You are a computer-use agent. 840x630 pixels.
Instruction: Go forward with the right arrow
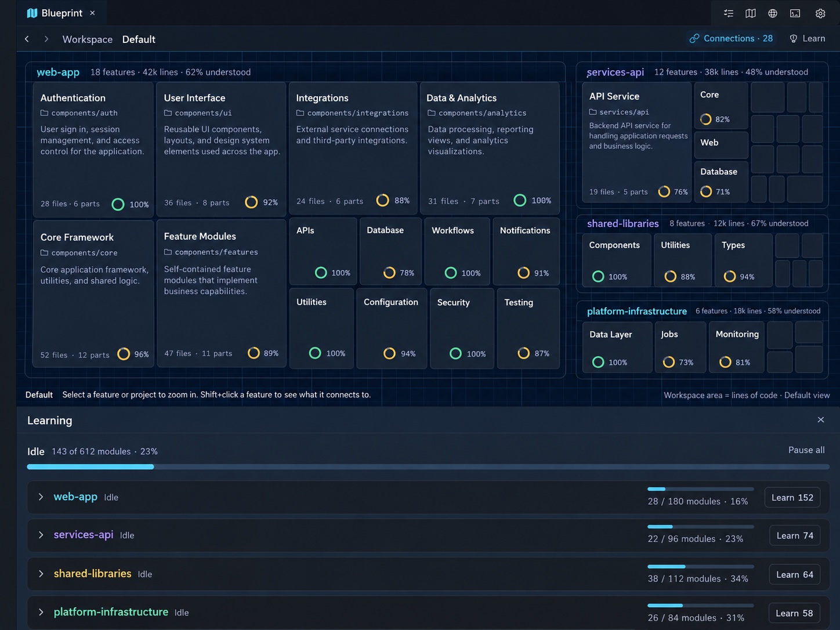(46, 39)
